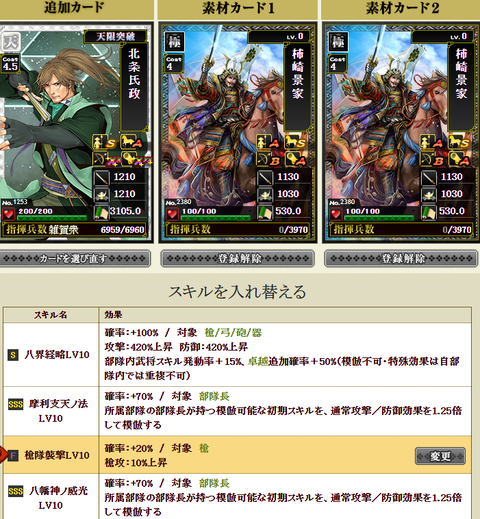Click the S rank icon beside 八界経略LV10
Screen dimensions: 480x519
13,355
